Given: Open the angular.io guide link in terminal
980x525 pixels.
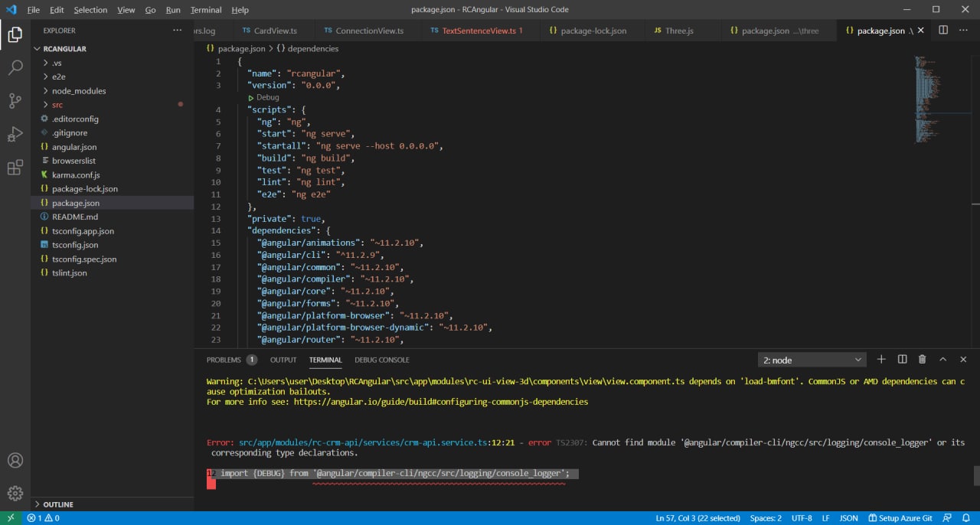Looking at the screenshot, I should (x=441, y=401).
